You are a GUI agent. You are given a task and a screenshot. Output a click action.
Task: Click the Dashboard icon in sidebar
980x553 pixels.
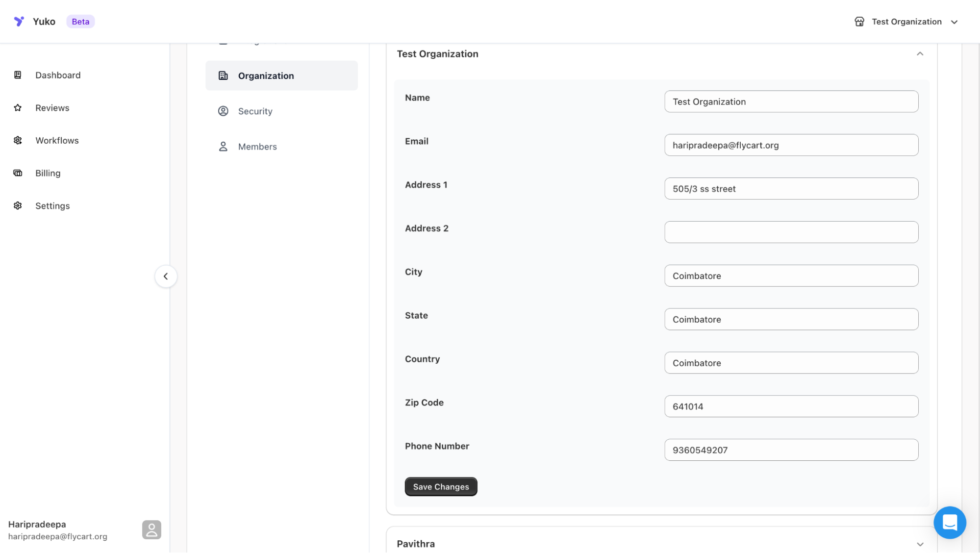coord(18,75)
